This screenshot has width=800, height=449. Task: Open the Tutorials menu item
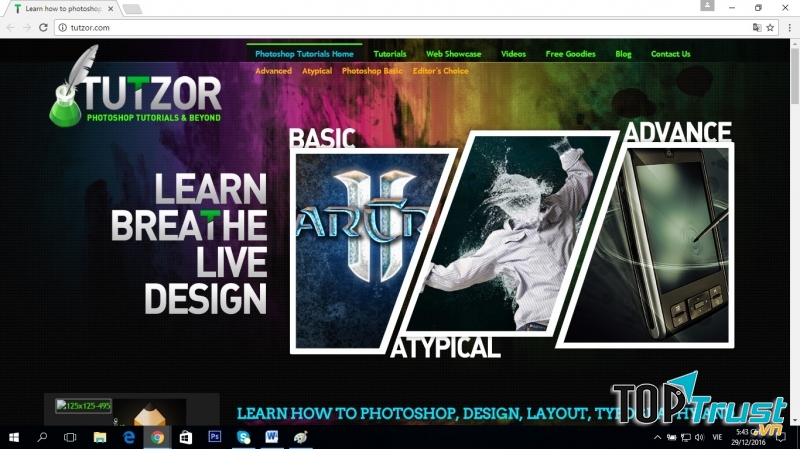click(x=390, y=54)
